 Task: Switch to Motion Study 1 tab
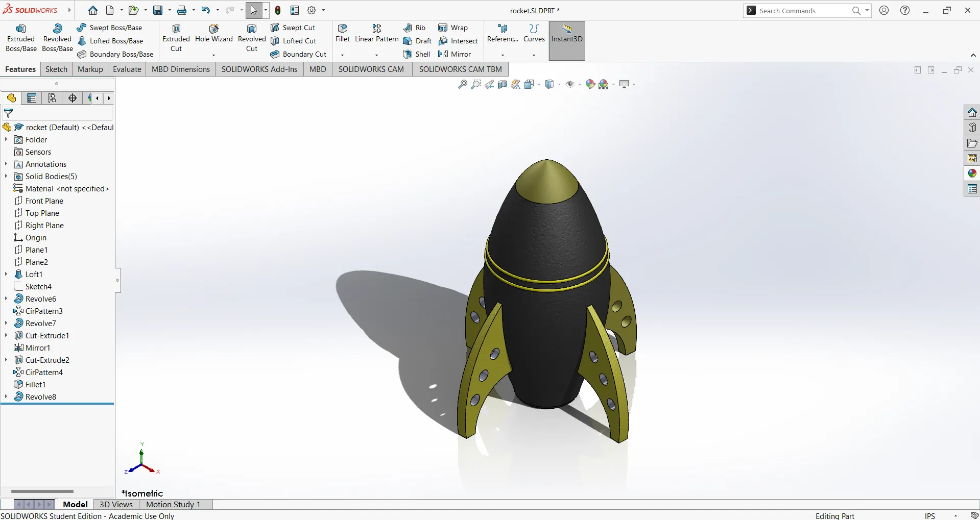pyautogui.click(x=173, y=504)
